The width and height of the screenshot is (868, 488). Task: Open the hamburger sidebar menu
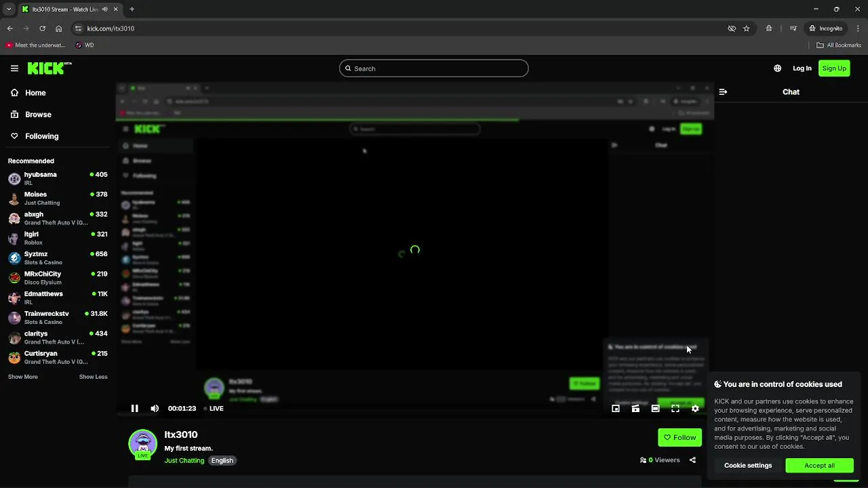point(14,68)
